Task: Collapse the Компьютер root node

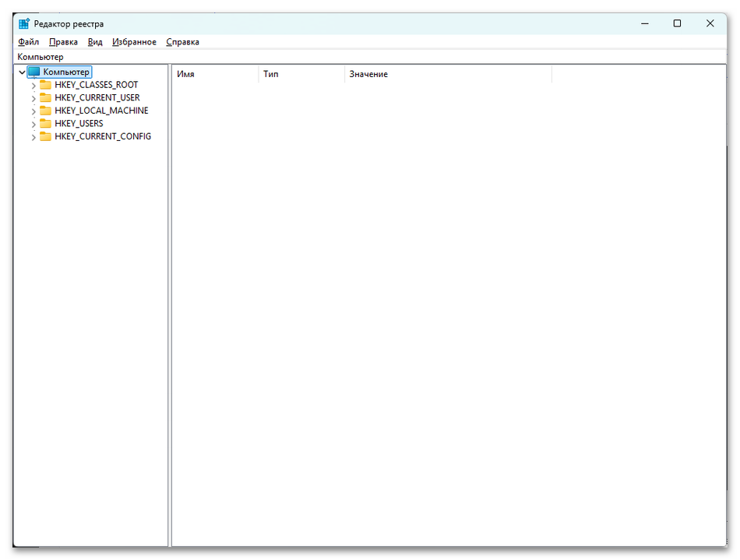Action: click(22, 72)
